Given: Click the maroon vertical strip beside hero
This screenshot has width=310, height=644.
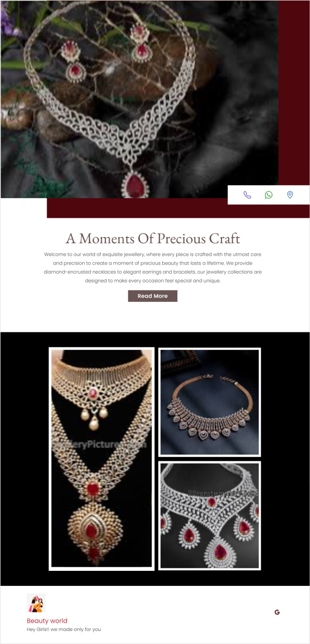Looking at the screenshot, I should click(294, 92).
